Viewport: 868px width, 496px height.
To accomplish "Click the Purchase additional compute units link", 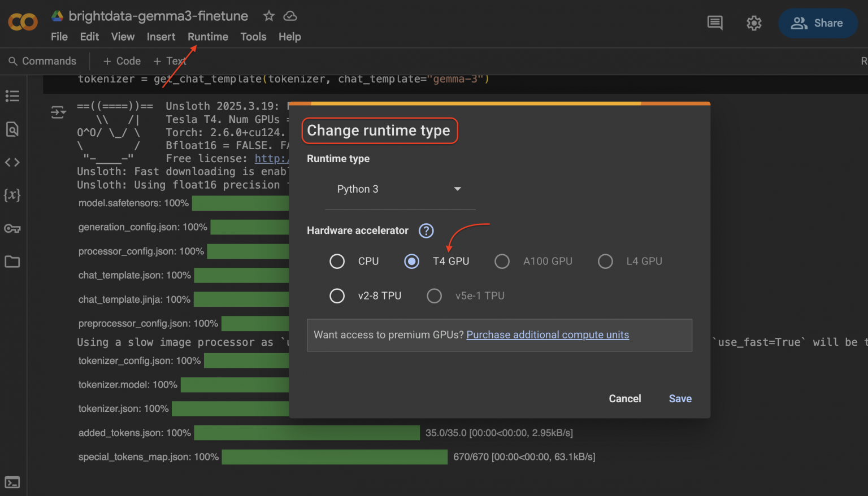I will (x=547, y=334).
